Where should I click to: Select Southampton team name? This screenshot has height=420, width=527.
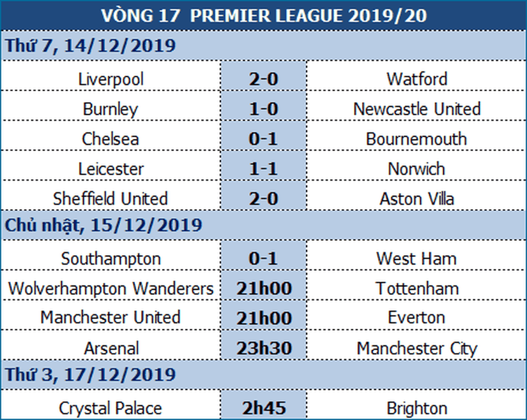[110, 259]
